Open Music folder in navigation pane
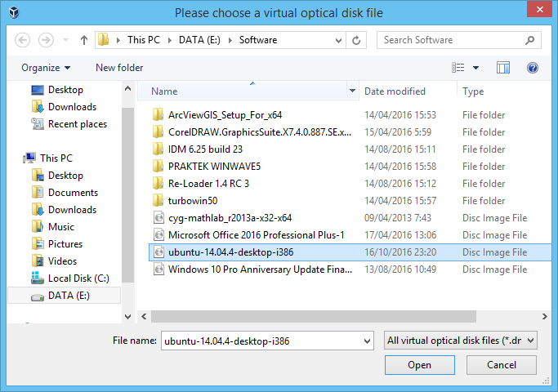 52,226
